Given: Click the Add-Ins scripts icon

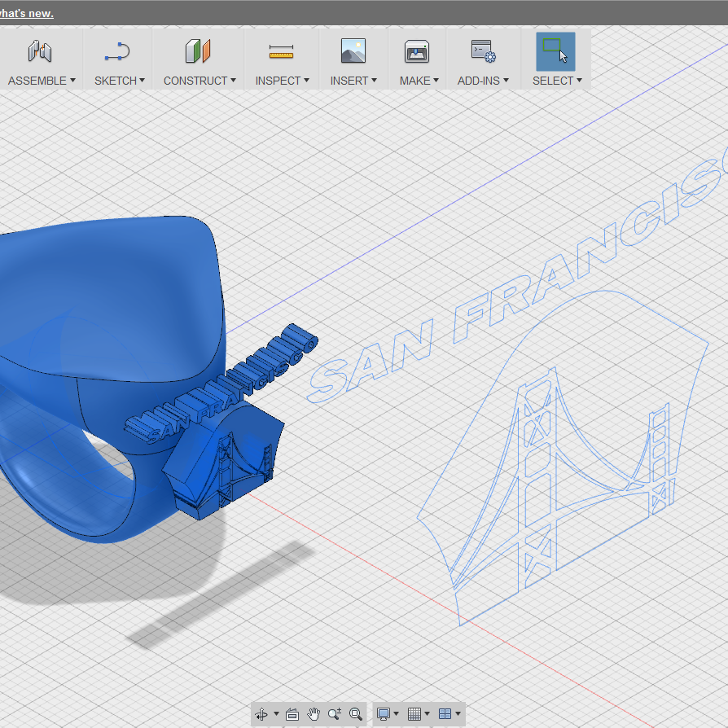Looking at the screenshot, I should 483,51.
